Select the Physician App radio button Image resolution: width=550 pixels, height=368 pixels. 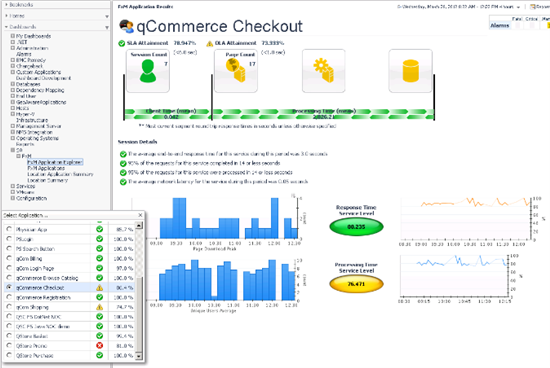tap(9, 229)
